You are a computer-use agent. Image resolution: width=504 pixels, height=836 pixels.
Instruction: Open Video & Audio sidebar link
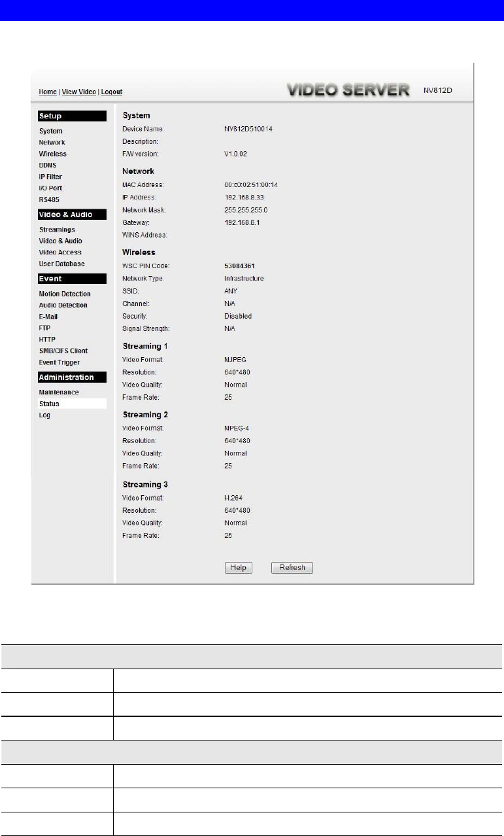coord(61,241)
